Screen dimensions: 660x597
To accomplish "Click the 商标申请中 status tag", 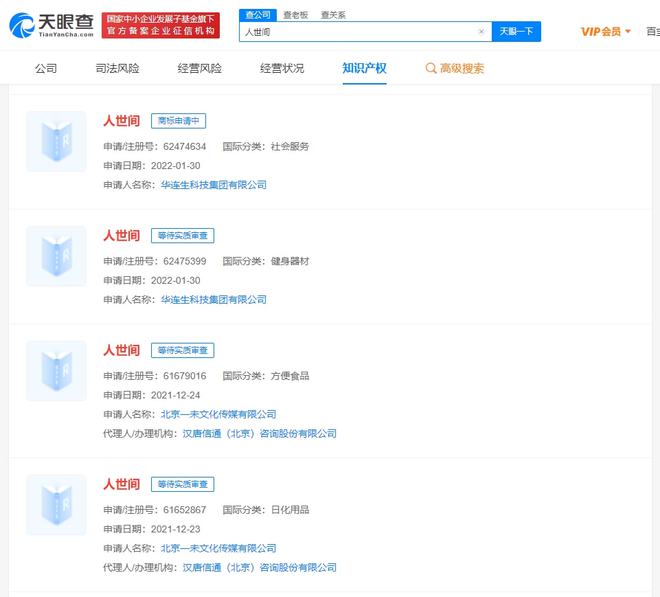I will click(178, 121).
